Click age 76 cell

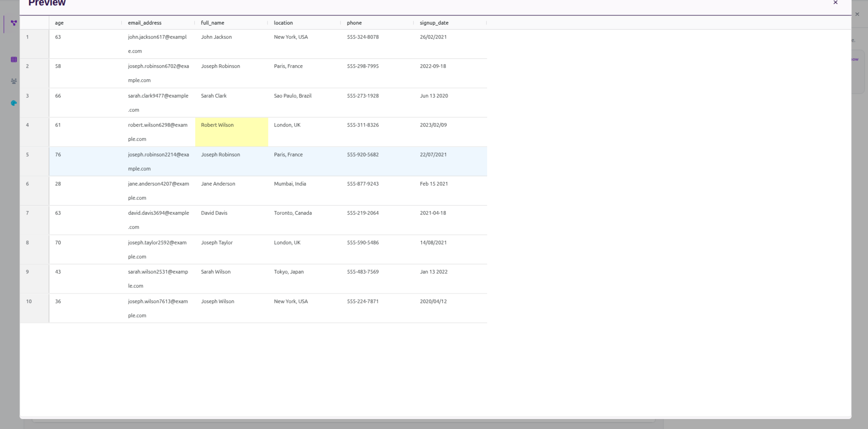(86, 161)
